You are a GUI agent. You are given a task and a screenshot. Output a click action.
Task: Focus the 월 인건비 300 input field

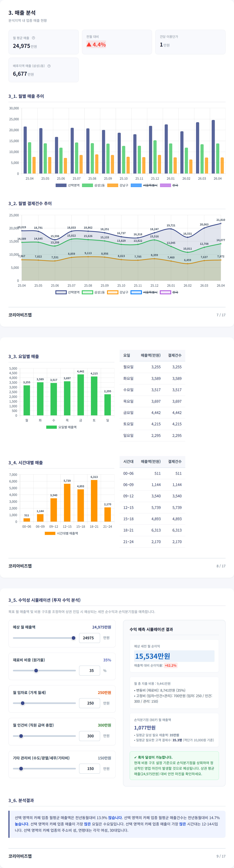89,736
